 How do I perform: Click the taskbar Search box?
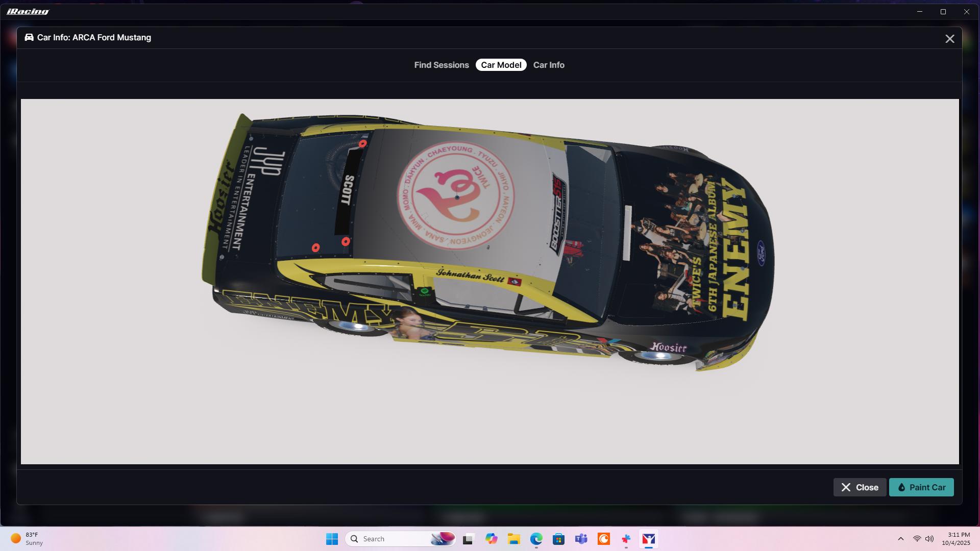(393, 539)
